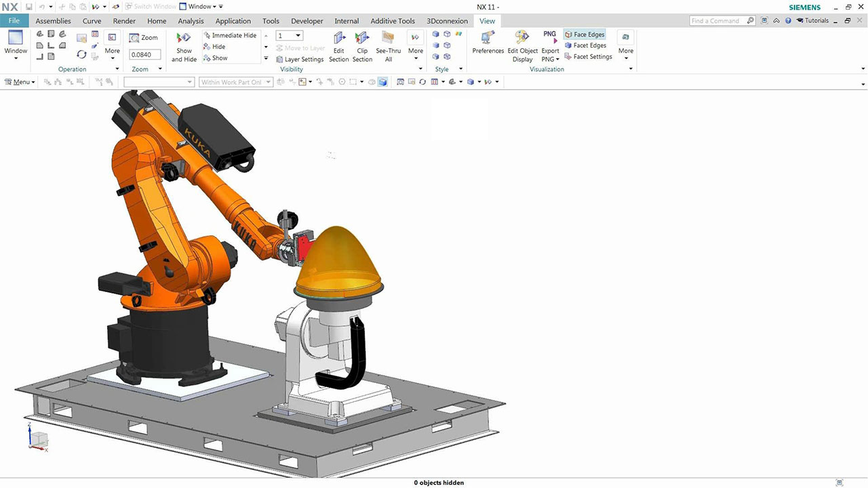Click the Help question mark icon

pyautogui.click(x=788, y=21)
